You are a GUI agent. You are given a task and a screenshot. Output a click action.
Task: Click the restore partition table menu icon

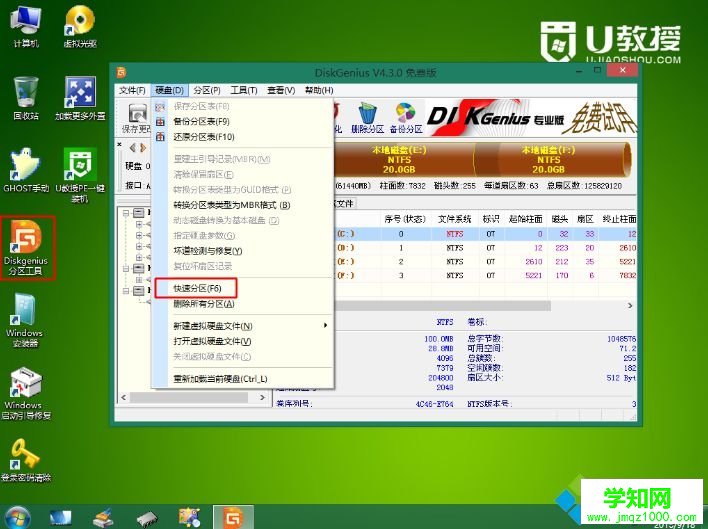(x=160, y=137)
